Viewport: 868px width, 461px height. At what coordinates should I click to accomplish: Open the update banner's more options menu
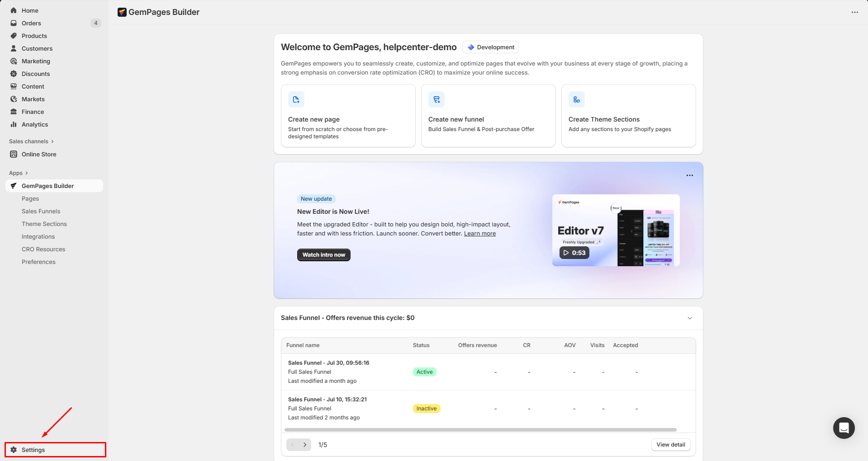click(689, 175)
